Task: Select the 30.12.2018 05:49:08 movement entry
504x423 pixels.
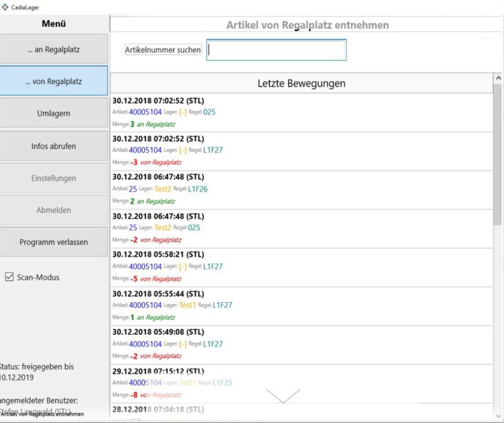Action: tap(301, 344)
